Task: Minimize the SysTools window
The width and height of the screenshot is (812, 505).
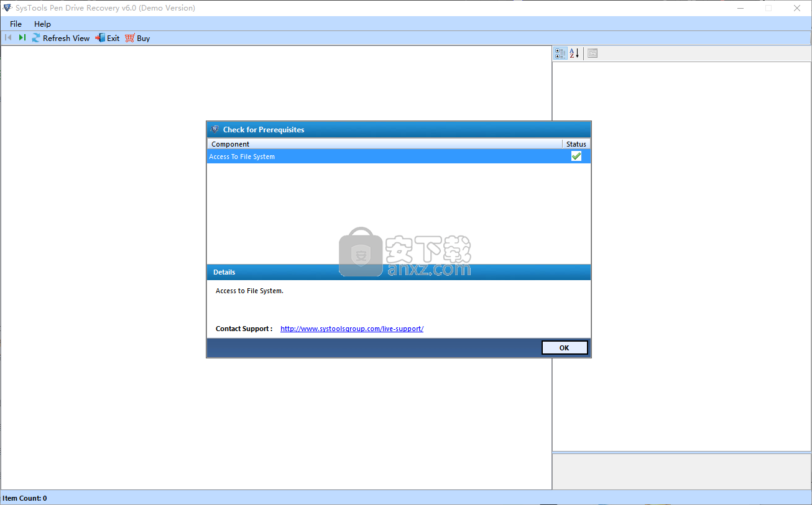Action: tap(740, 8)
